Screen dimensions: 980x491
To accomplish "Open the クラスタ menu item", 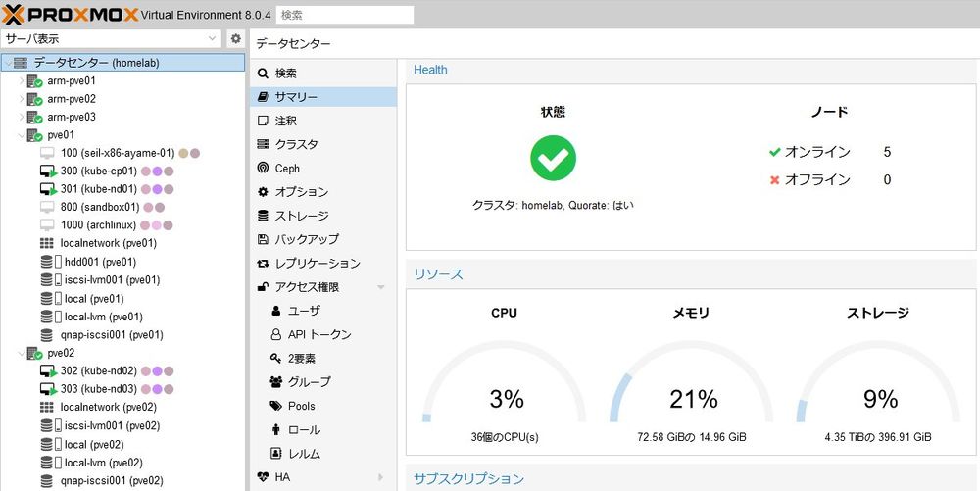I will click(x=323, y=144).
